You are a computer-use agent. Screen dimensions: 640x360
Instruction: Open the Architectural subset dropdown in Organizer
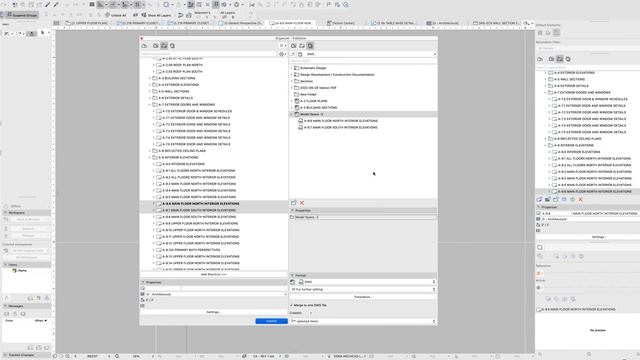pos(216,294)
